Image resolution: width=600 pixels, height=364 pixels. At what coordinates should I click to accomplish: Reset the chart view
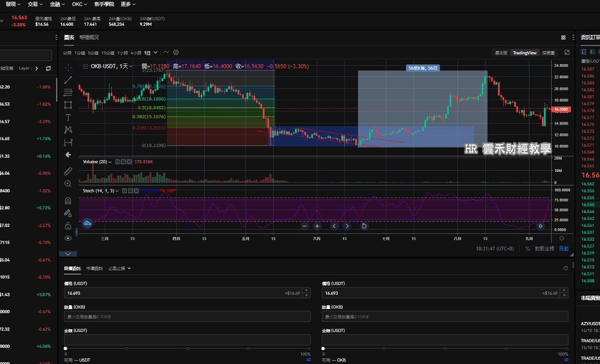pos(364,226)
